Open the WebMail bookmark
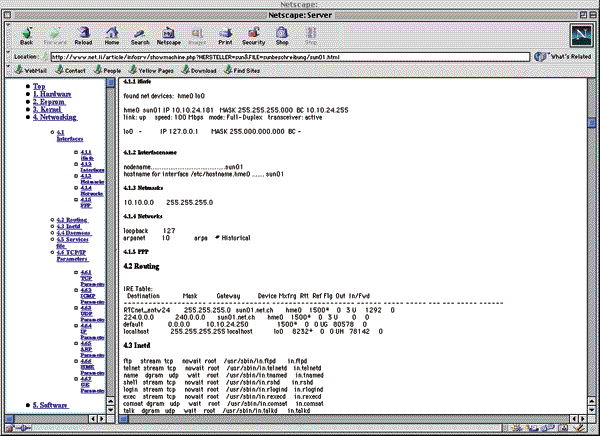 click(x=30, y=72)
